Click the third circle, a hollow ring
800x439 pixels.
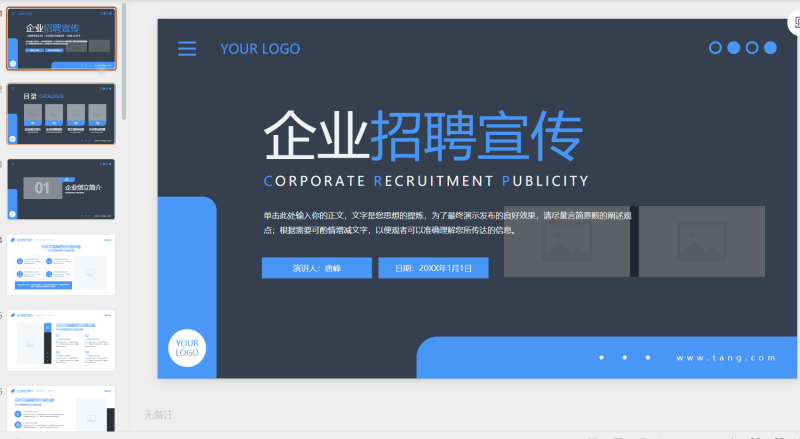(x=752, y=47)
